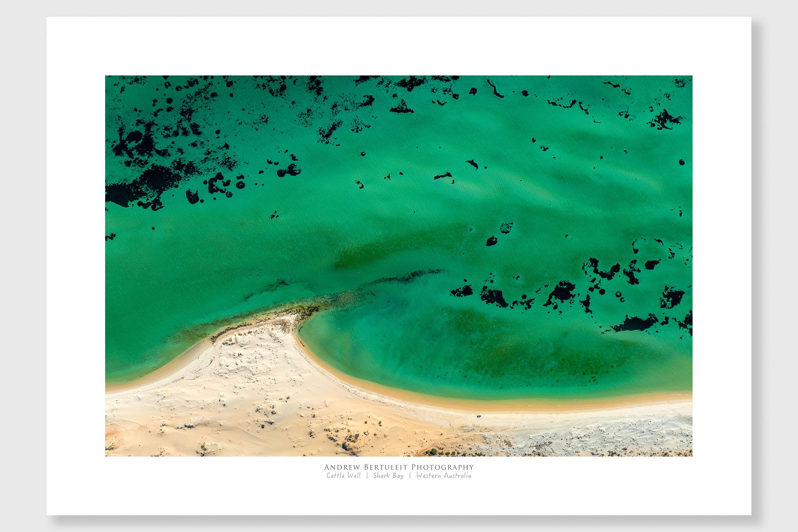
Task: Click the 'Cattle Well' caption text
Action: (343, 475)
